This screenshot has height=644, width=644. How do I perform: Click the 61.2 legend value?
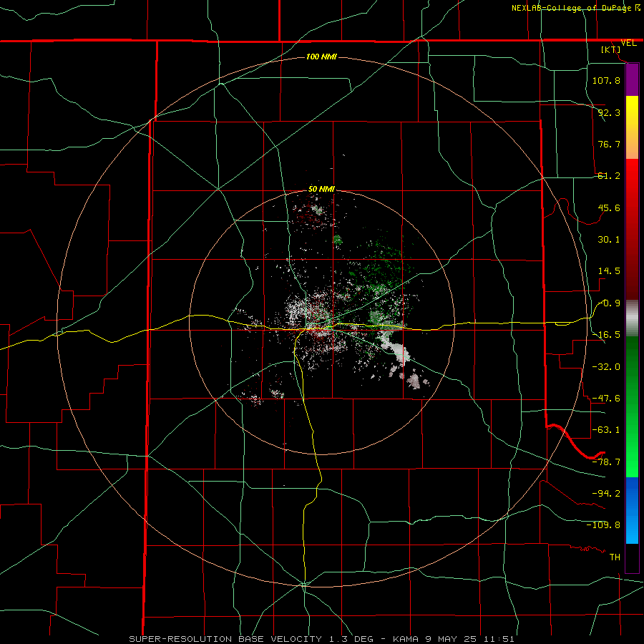(x=609, y=176)
